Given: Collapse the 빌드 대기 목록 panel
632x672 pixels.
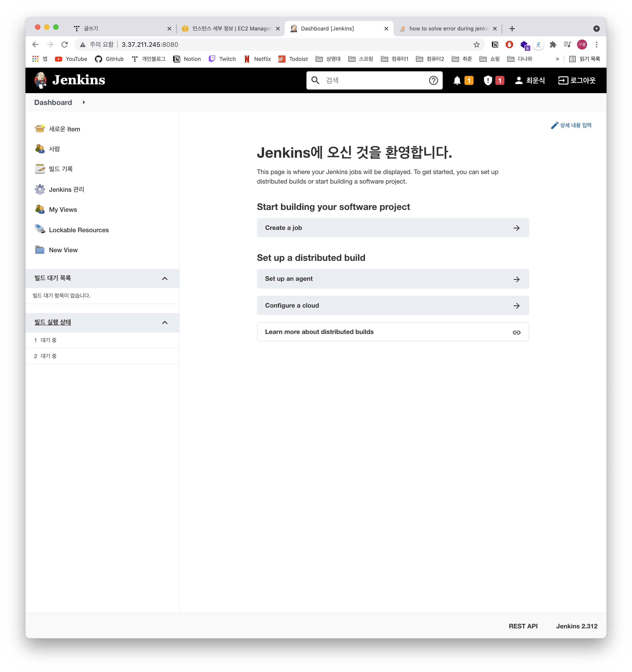Looking at the screenshot, I should point(165,279).
